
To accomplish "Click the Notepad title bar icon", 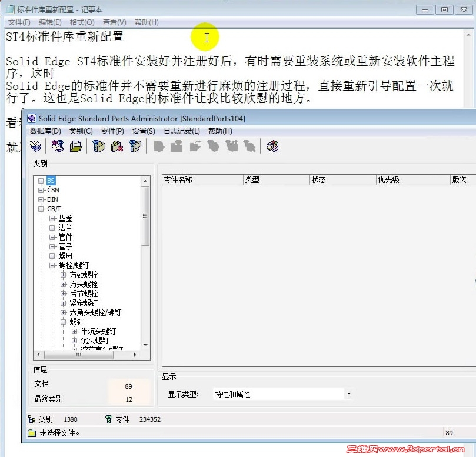I will click(11, 10).
